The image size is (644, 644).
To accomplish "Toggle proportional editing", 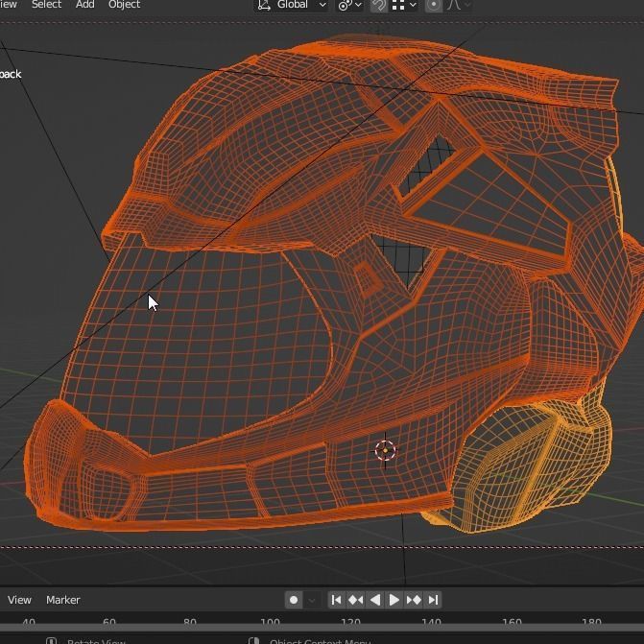I will click(433, 5).
